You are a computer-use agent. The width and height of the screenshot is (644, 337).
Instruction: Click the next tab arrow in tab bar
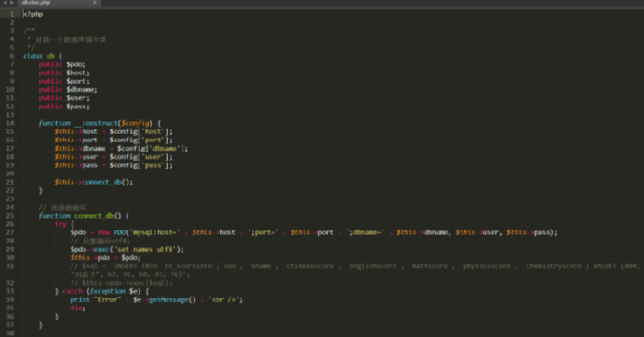coord(12,3)
